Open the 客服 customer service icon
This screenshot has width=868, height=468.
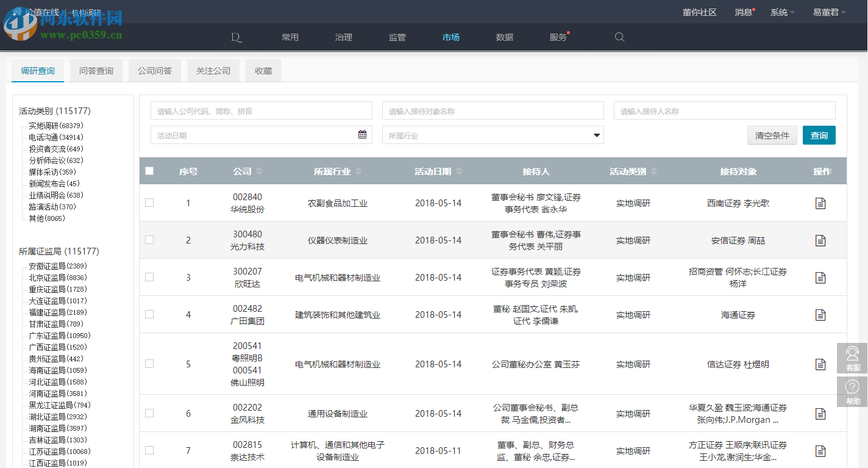(852, 358)
